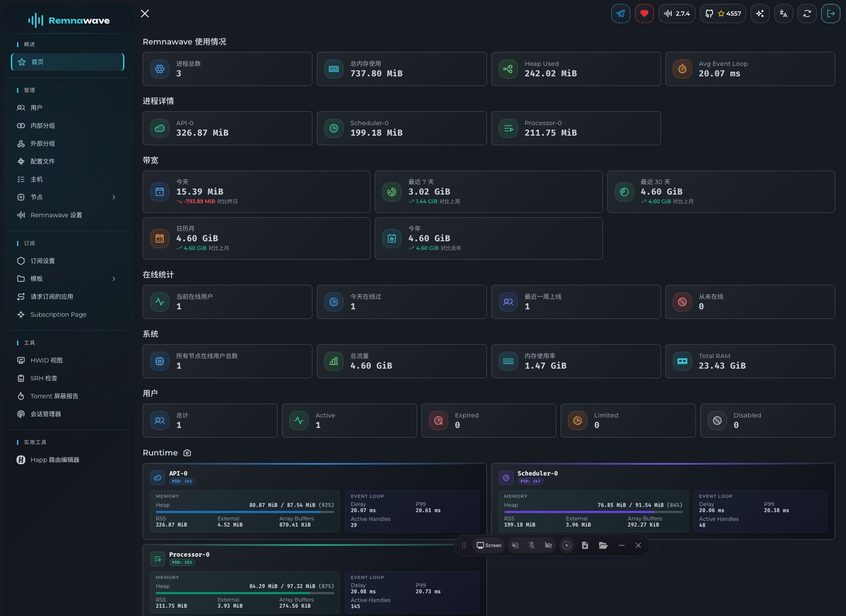Open the language translation switcher
Image resolution: width=846 pixels, height=616 pixels.
pos(784,14)
